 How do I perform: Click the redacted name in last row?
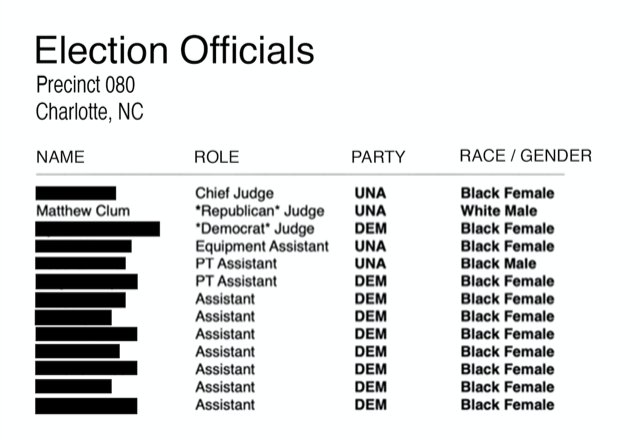(x=86, y=406)
